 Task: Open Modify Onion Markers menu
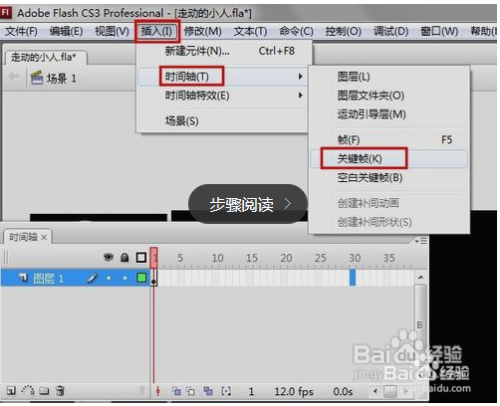tap(226, 391)
